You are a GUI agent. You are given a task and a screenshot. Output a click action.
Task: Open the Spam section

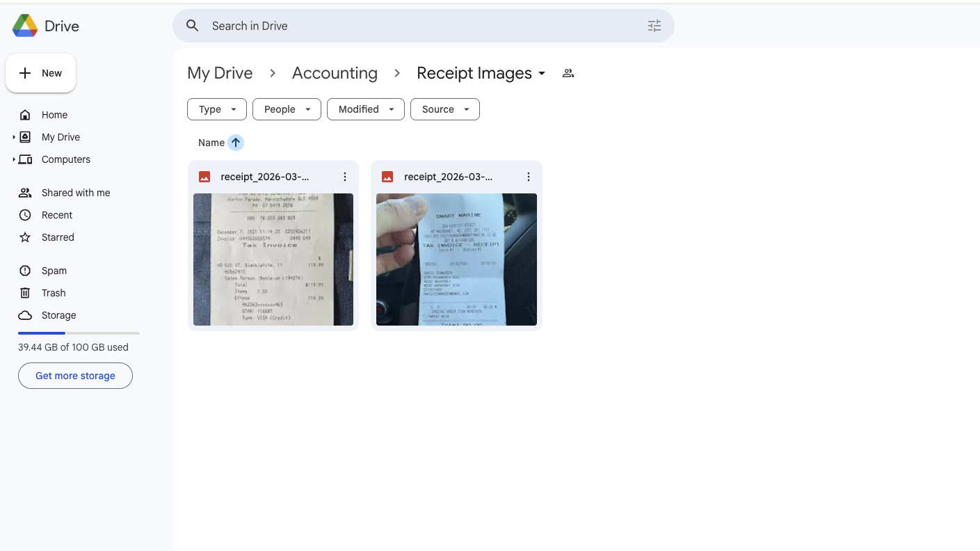pyautogui.click(x=54, y=271)
